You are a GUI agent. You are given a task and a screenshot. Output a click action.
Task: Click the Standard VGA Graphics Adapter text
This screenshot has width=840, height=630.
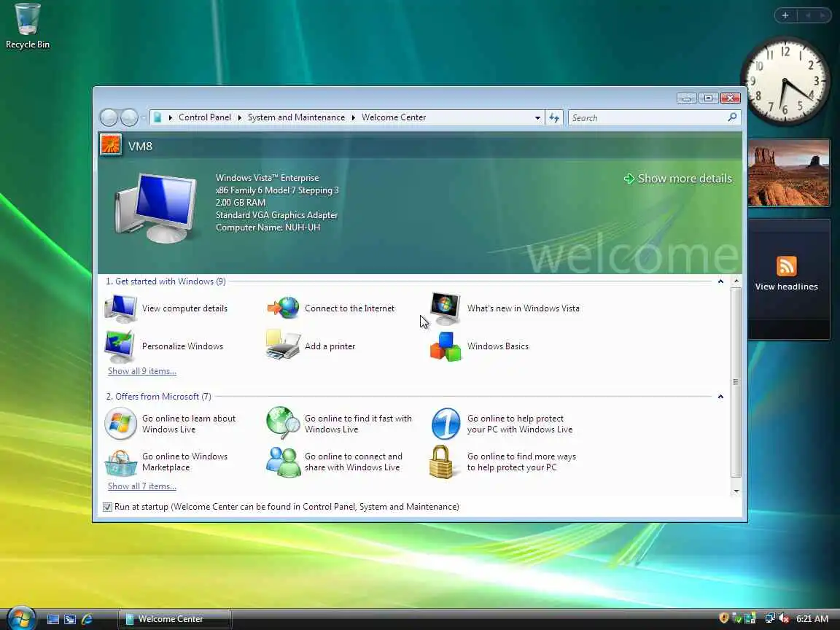pos(276,215)
